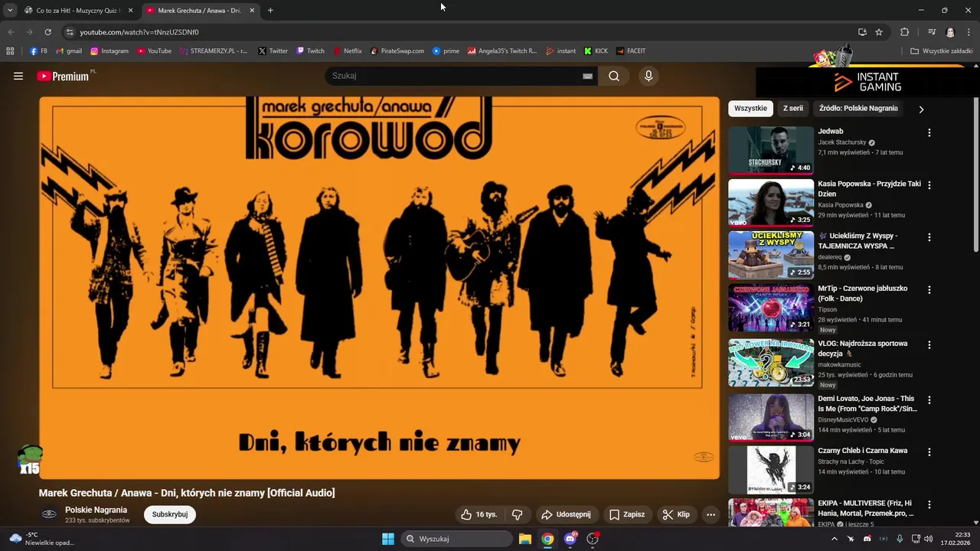Screen dimensions: 980x551
Task: Open the Polskie Nagrania channel link
Action: point(96,510)
